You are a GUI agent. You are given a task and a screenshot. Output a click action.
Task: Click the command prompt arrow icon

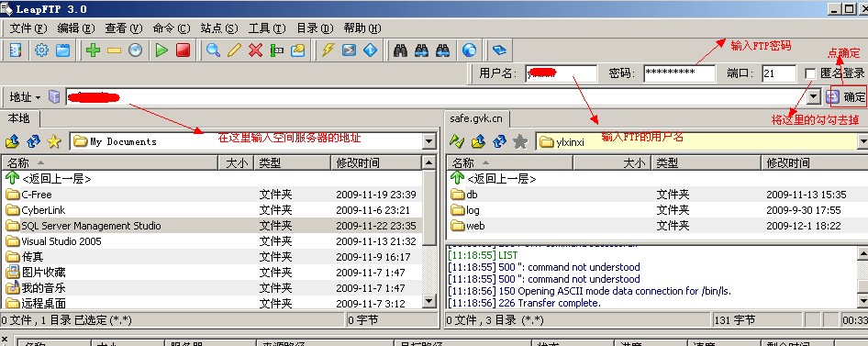pos(349,50)
